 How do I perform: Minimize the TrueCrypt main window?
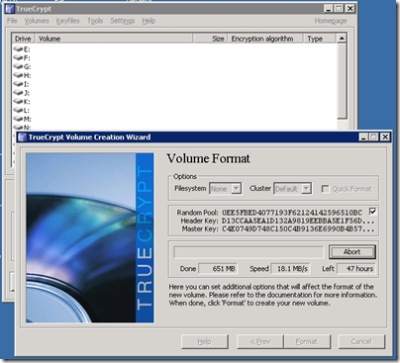coord(329,9)
